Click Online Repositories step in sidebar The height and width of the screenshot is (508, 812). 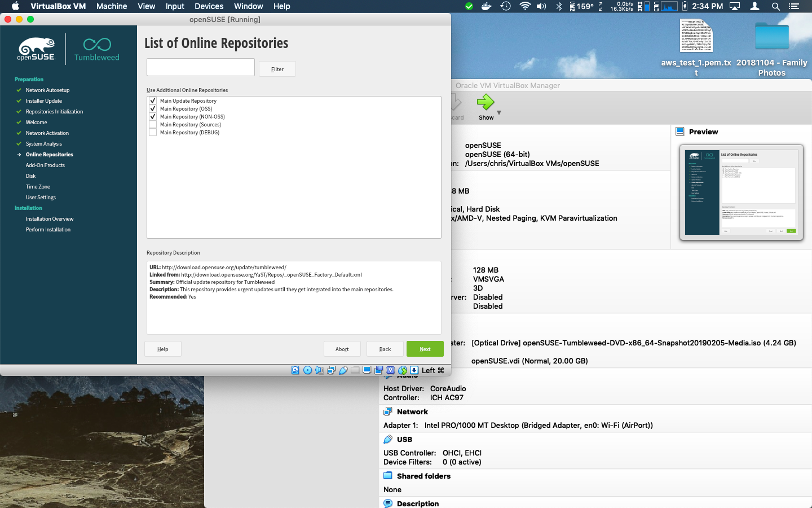pos(50,155)
